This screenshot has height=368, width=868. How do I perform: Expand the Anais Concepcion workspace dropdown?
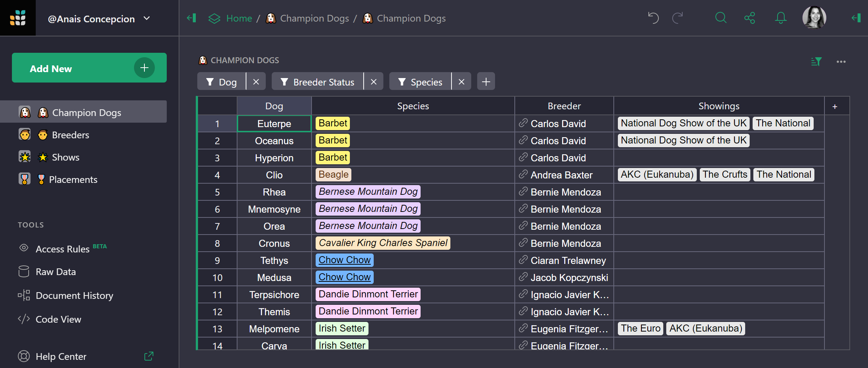pos(147,18)
